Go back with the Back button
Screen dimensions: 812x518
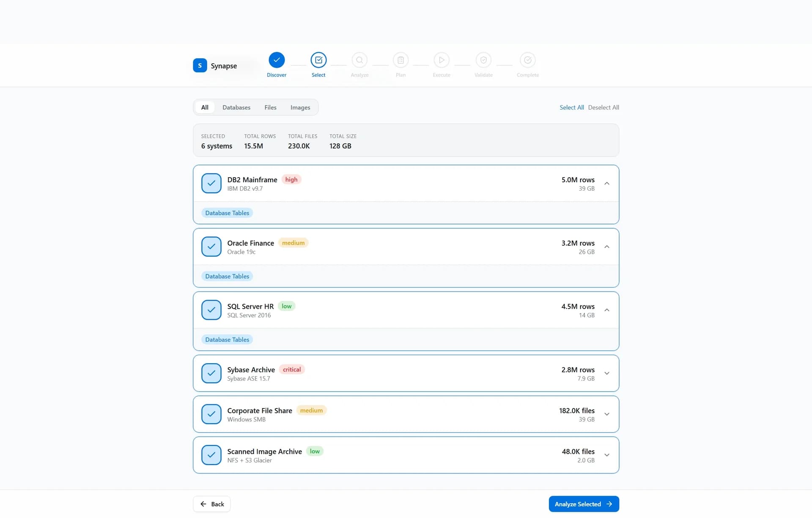click(x=212, y=504)
